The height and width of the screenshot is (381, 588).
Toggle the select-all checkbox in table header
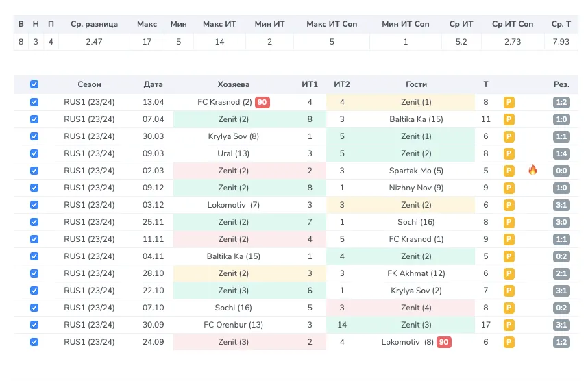click(34, 84)
